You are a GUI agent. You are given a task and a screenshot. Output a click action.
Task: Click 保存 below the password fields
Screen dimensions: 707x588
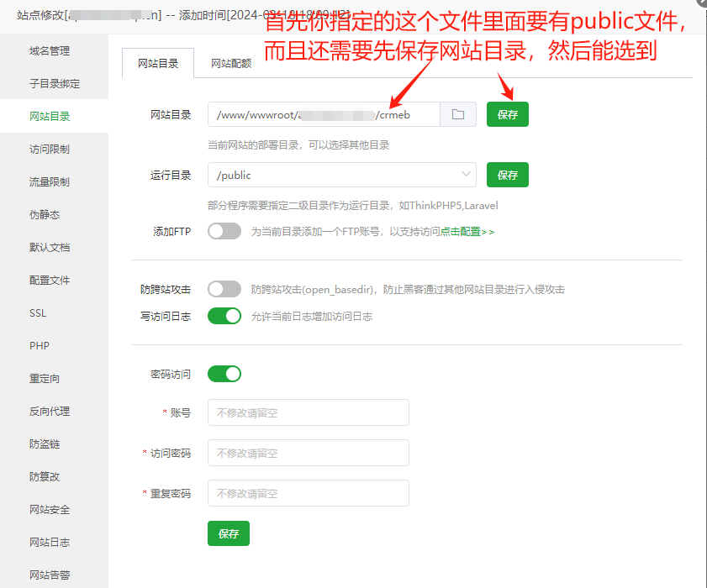(x=228, y=533)
